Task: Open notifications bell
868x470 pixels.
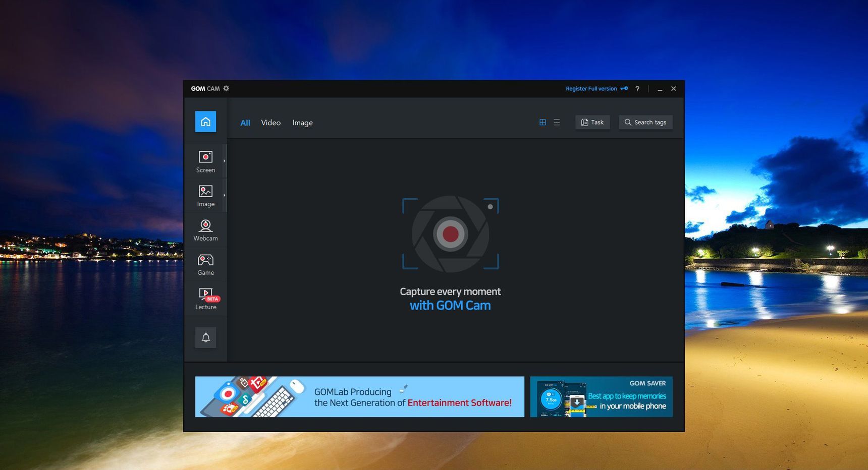Action: [x=205, y=337]
